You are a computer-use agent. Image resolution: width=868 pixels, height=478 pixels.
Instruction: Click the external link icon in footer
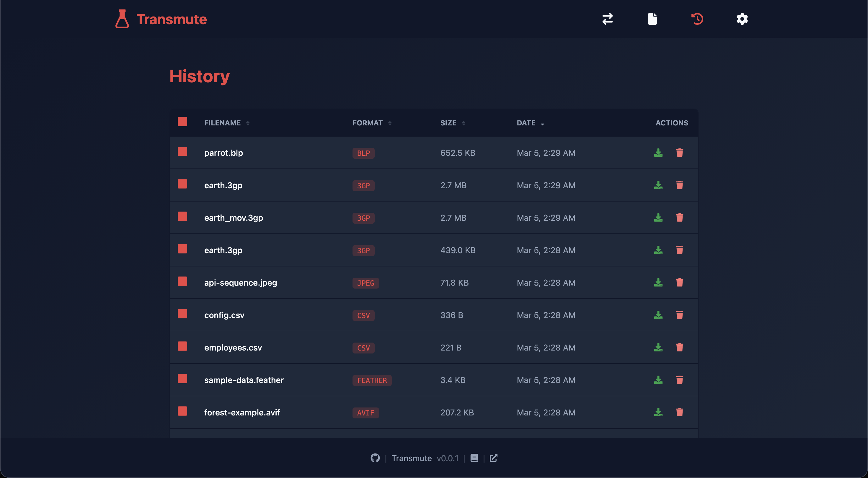(x=493, y=458)
